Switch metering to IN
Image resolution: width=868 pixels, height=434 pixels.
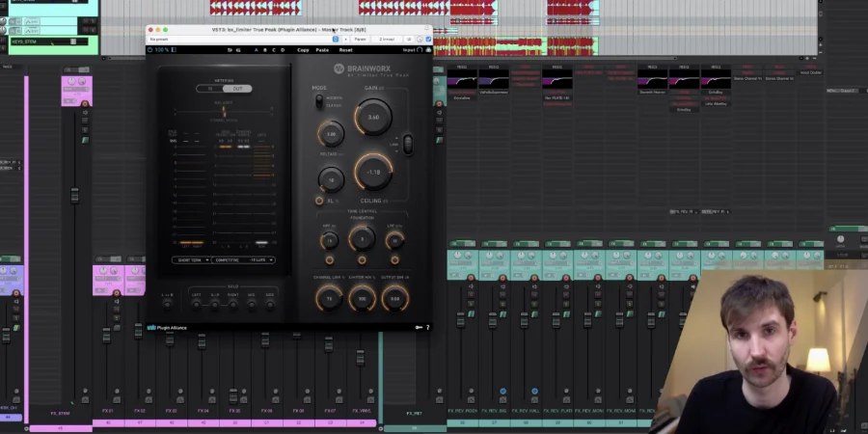210,89
